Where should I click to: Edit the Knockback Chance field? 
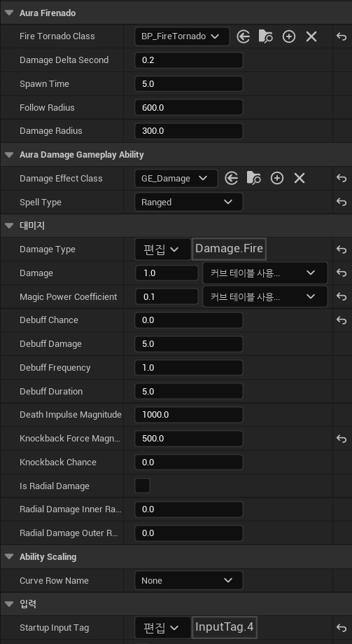click(x=189, y=463)
